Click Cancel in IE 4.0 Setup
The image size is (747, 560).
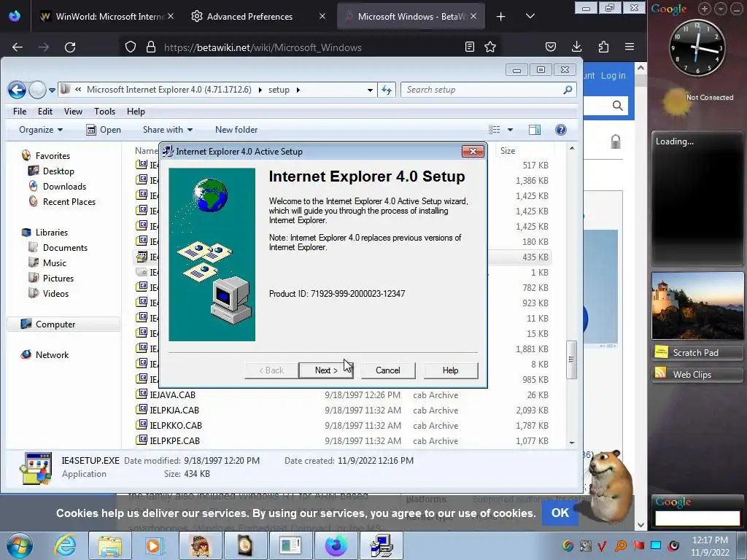[x=388, y=370]
